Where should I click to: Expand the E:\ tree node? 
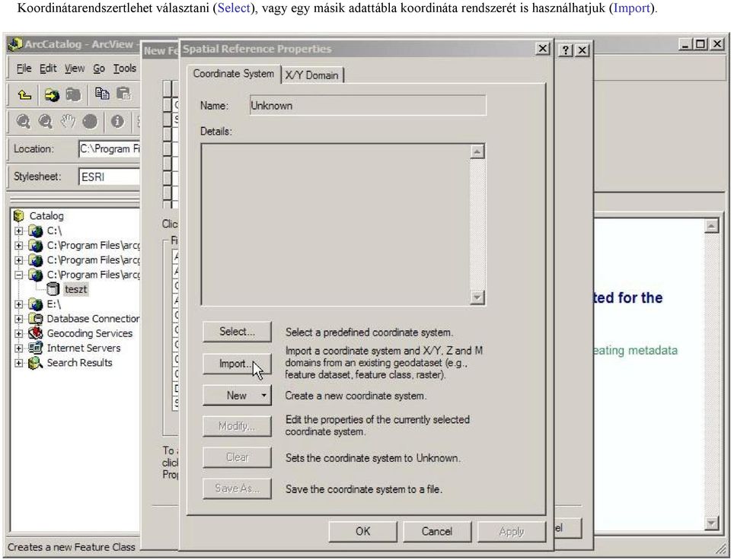coord(18,304)
